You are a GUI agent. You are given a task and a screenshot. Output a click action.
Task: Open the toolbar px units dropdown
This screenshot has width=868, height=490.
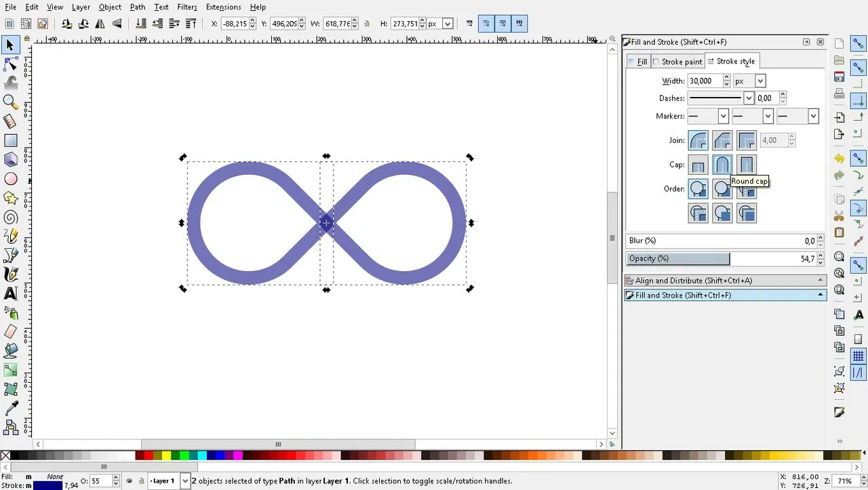(448, 24)
